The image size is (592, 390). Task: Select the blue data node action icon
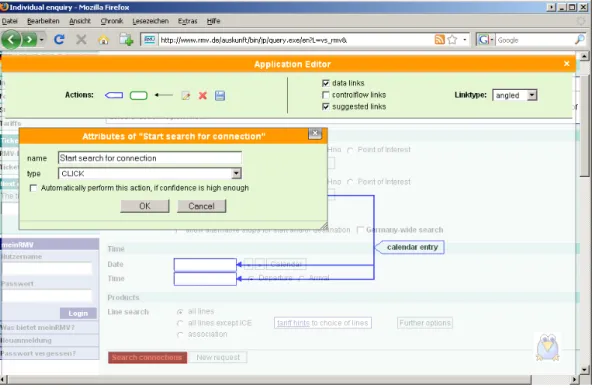pyautogui.click(x=114, y=95)
